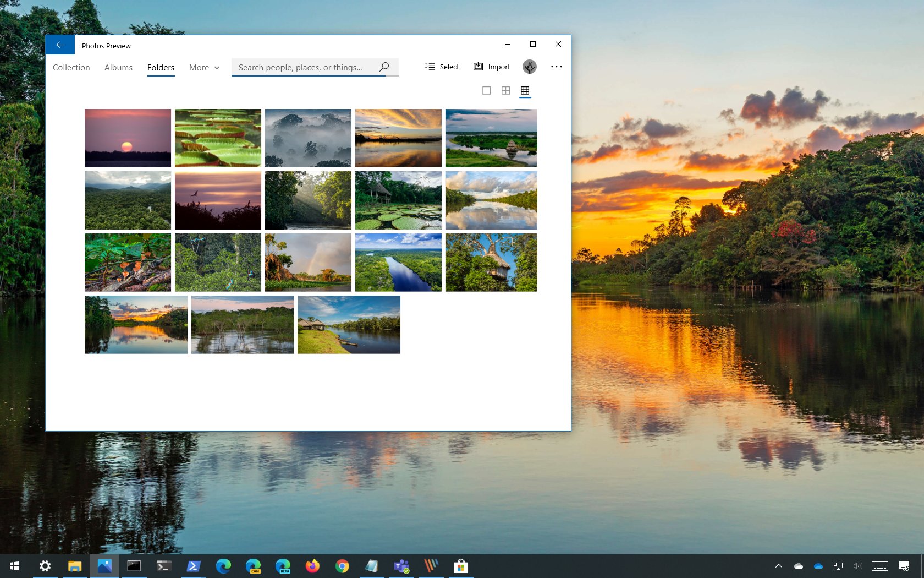
Task: Click the Select button
Action: 442,67
